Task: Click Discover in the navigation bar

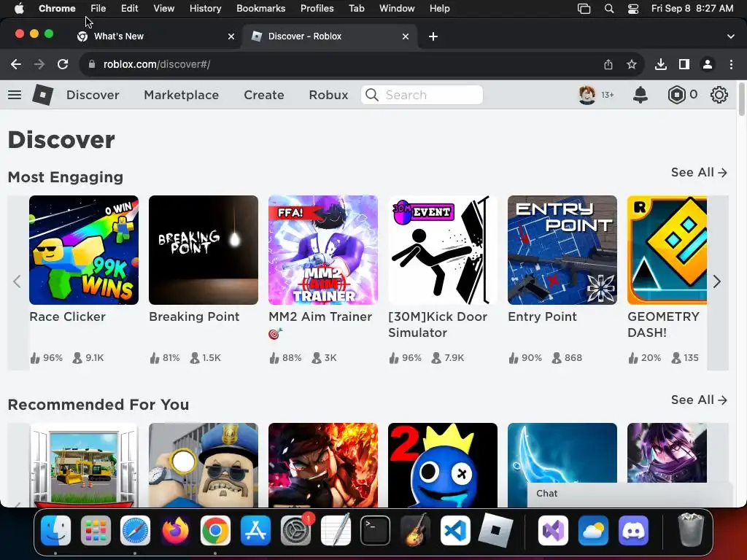Action: (x=93, y=95)
